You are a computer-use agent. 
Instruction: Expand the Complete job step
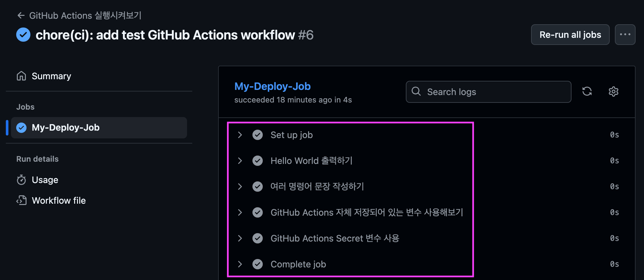click(x=240, y=264)
